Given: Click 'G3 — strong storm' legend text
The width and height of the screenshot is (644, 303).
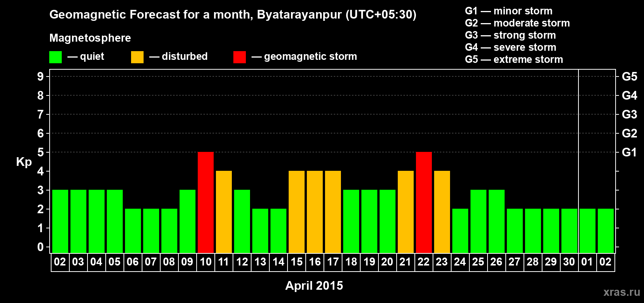Looking at the screenshot, I should [x=511, y=35].
